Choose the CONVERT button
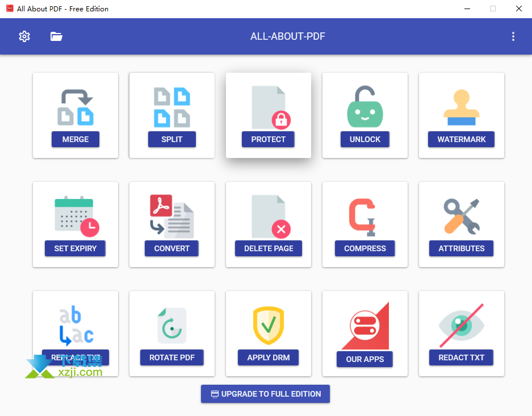This screenshot has width=532, height=416. click(171, 248)
